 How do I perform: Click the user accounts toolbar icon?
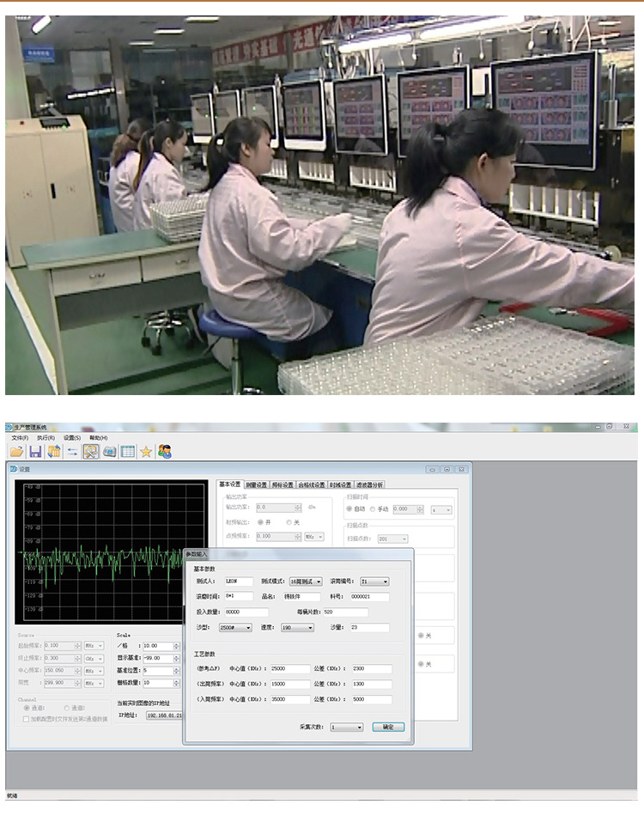(x=165, y=451)
